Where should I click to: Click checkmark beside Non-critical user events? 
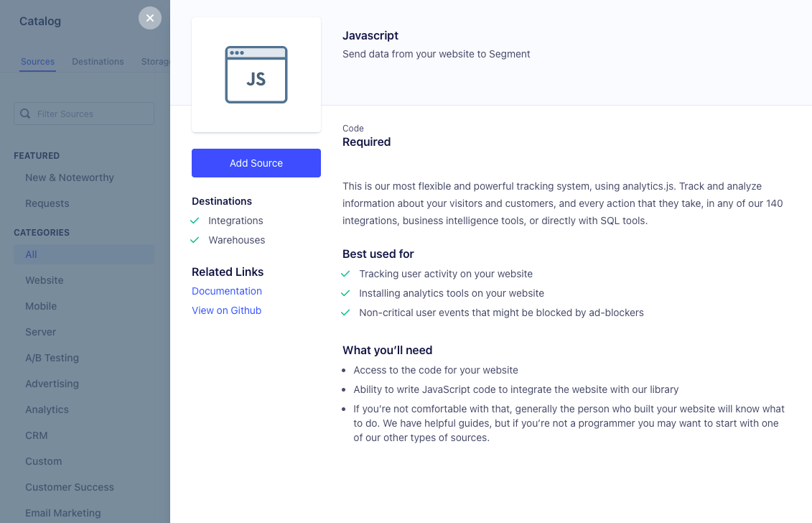pos(345,313)
